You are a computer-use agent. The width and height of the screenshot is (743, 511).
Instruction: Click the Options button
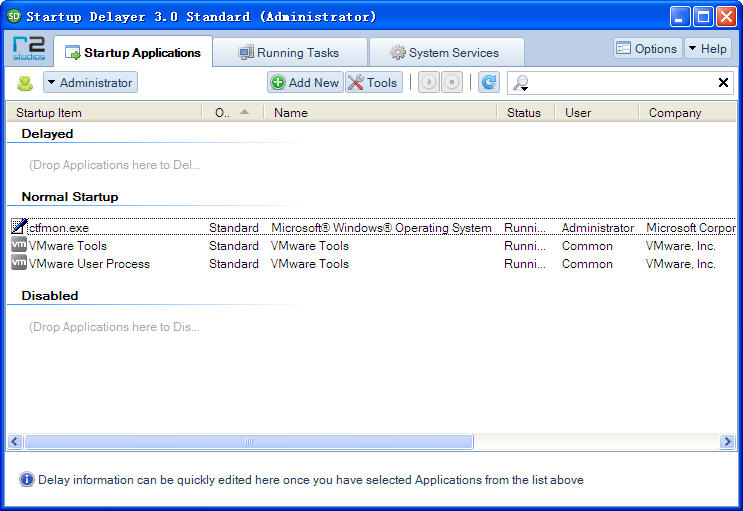(x=647, y=48)
